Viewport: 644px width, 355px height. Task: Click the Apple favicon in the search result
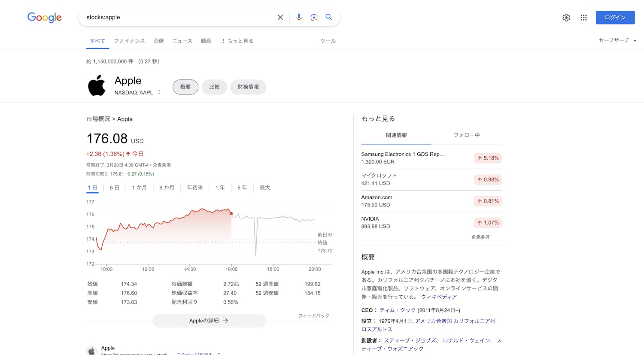91,351
